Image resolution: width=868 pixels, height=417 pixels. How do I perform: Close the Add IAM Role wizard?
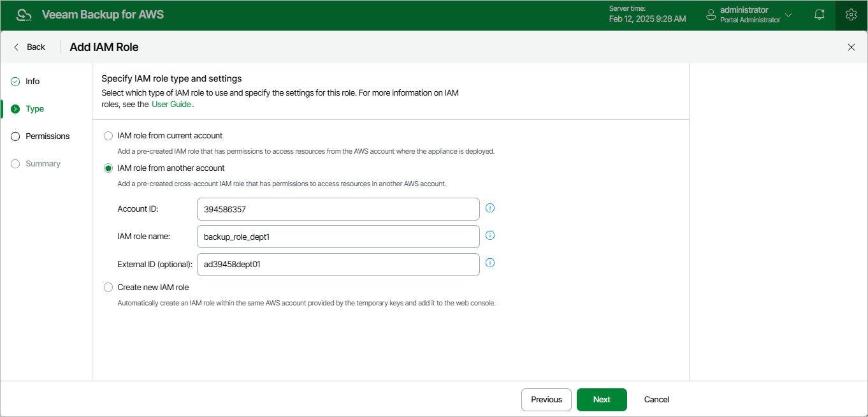point(851,47)
